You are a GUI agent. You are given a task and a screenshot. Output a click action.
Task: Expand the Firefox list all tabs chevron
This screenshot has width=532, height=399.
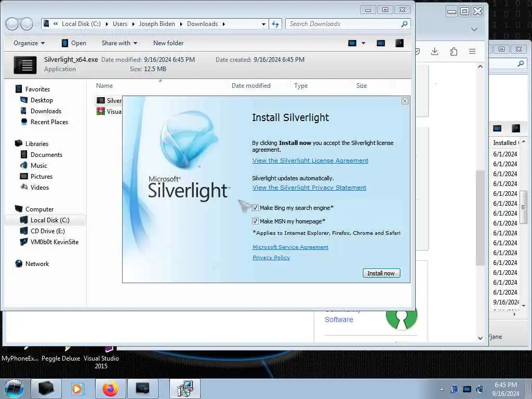coord(474,30)
